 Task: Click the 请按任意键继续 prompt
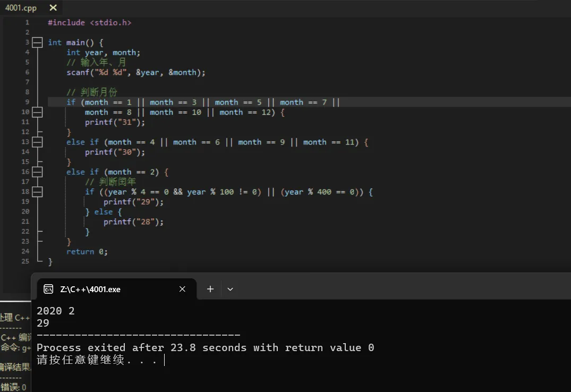[97, 360]
